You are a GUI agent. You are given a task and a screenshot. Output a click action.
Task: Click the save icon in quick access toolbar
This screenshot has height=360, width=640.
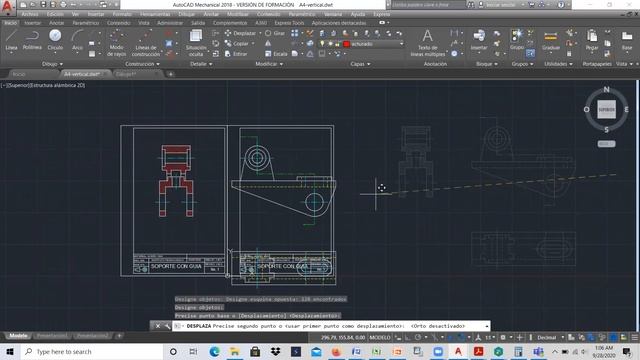pos(43,4)
